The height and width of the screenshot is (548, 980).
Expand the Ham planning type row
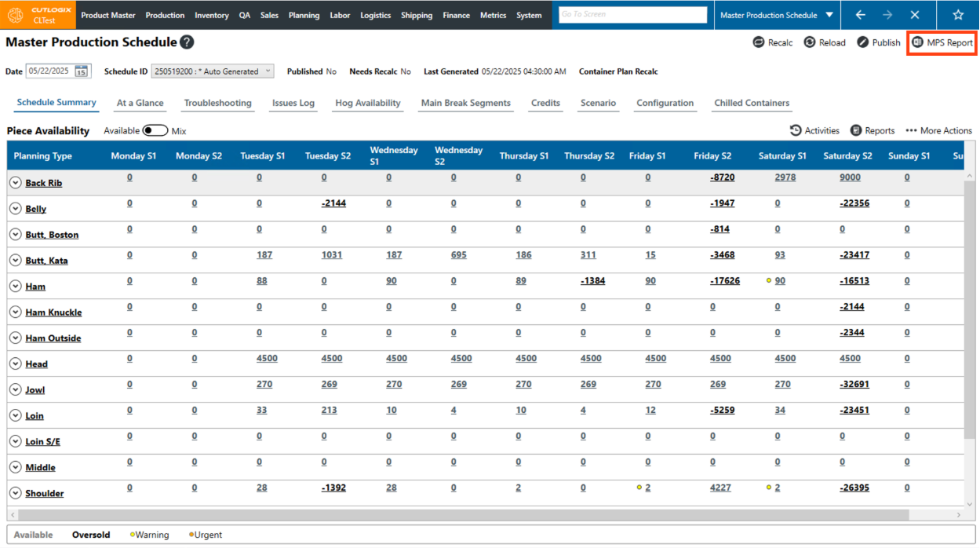tap(15, 287)
